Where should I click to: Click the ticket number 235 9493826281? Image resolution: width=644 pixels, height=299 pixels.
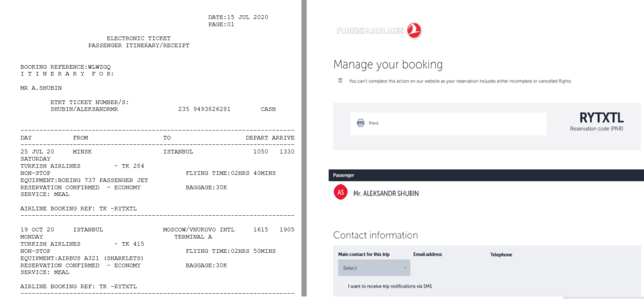[204, 109]
